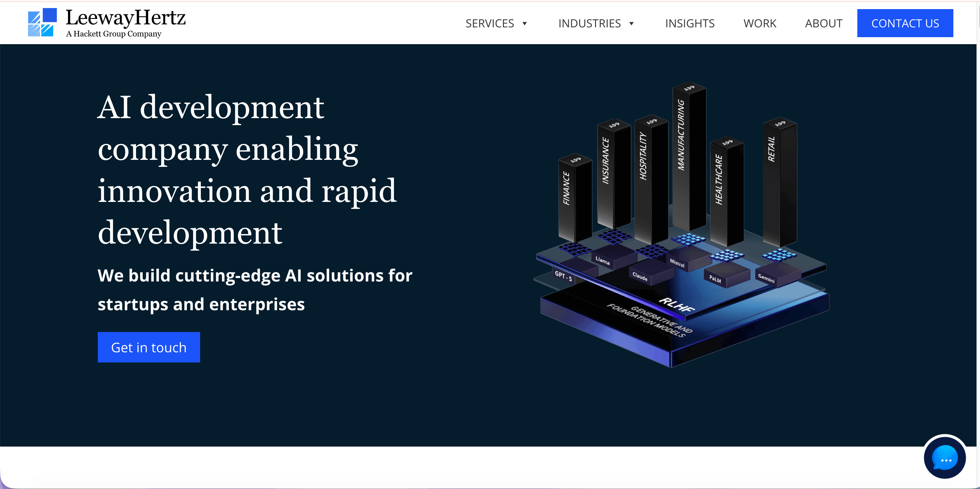The width and height of the screenshot is (980, 489).
Task: Click the LeewayHertz wordmark link
Action: (125, 18)
